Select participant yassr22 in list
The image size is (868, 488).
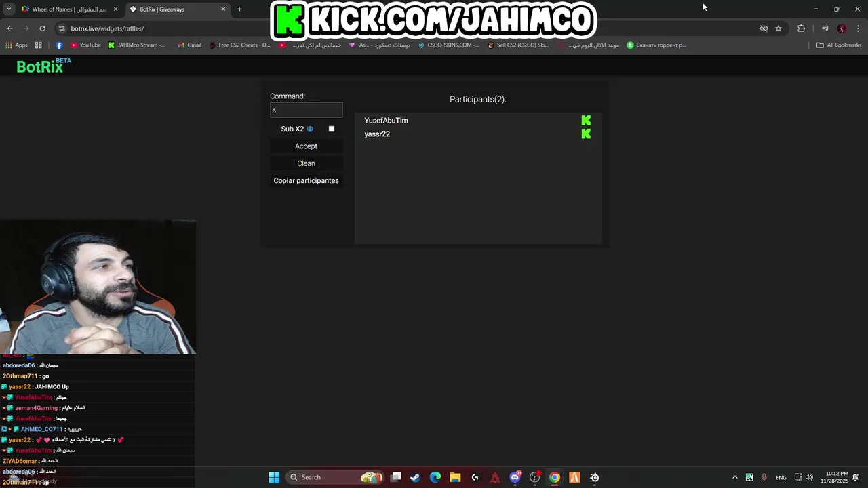click(x=377, y=134)
